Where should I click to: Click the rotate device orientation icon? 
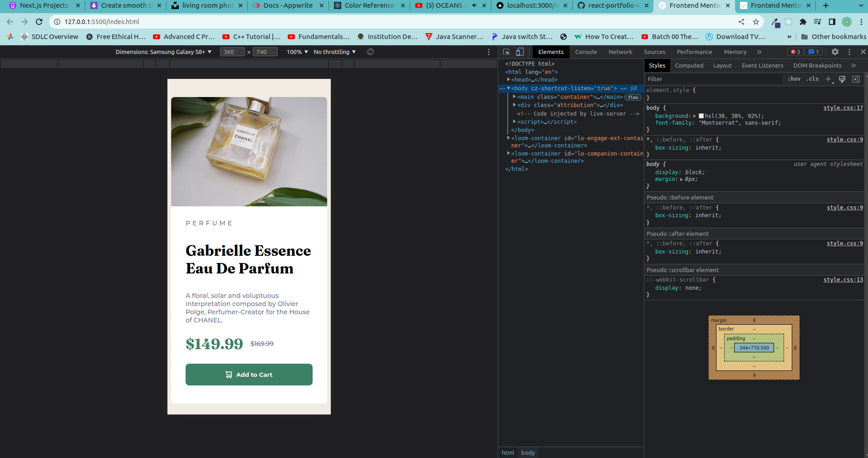[370, 52]
